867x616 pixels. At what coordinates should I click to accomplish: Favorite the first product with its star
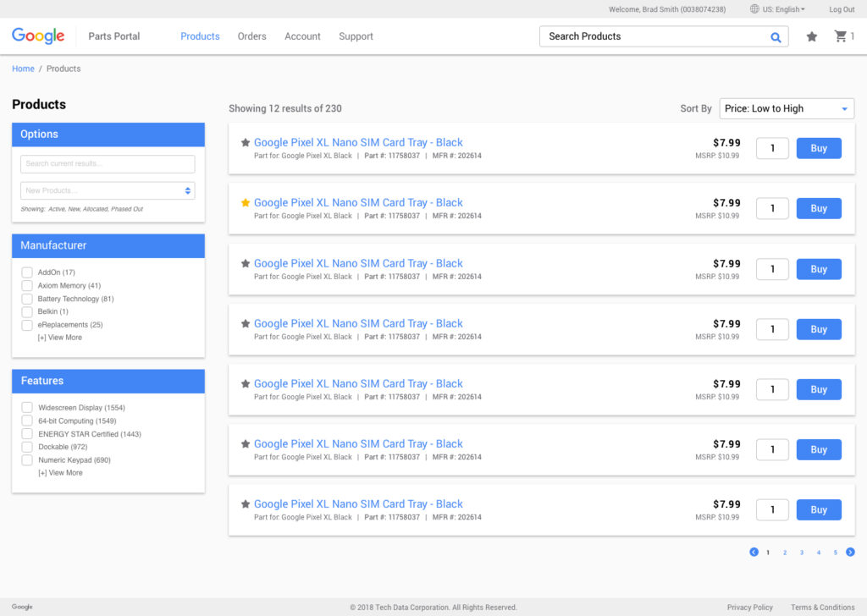[x=246, y=142]
